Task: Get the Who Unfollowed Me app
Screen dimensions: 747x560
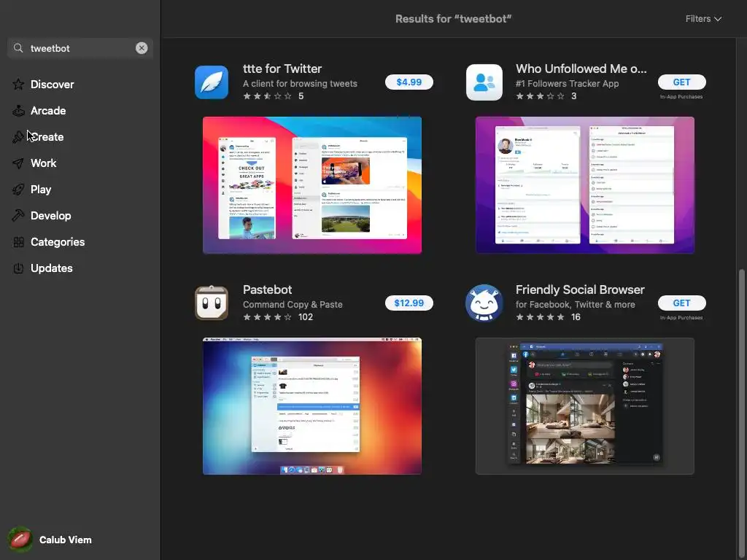Action: point(681,82)
